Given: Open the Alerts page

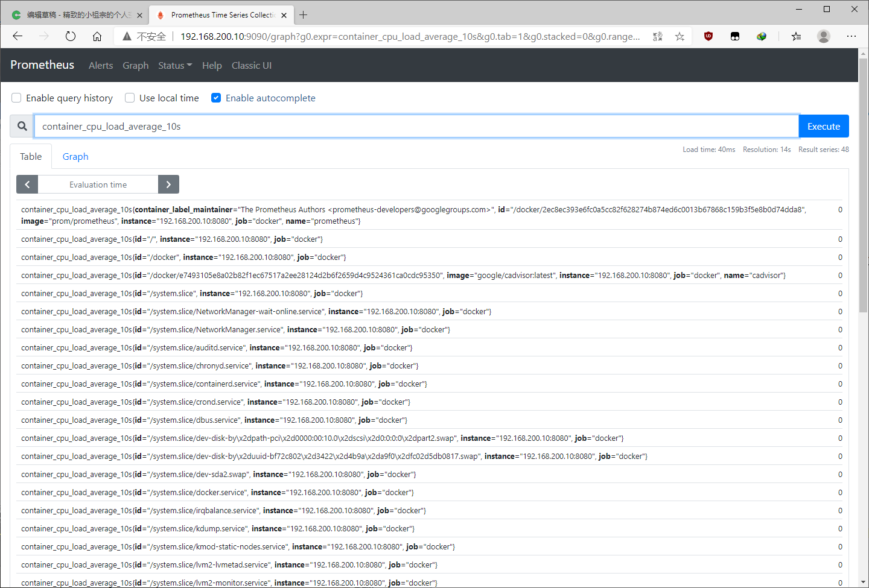Looking at the screenshot, I should pos(101,65).
